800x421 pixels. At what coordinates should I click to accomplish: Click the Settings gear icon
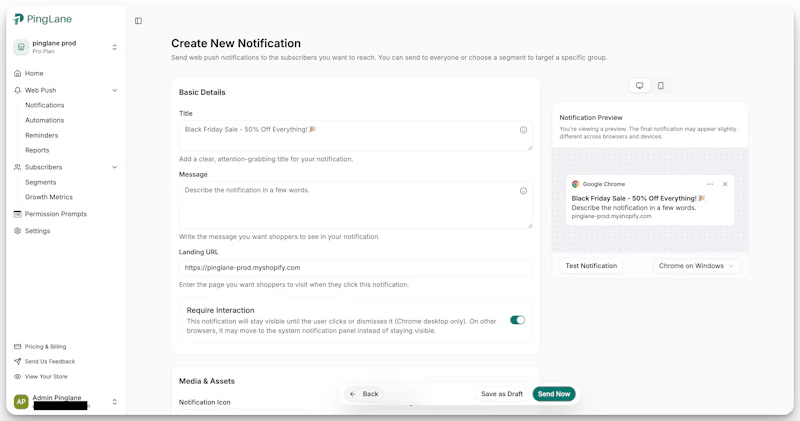[17, 231]
